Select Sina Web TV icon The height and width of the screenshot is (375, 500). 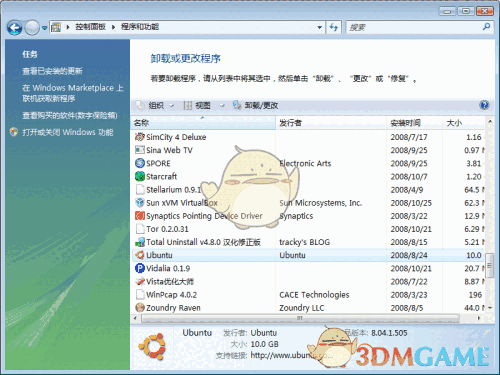pyautogui.click(x=140, y=150)
